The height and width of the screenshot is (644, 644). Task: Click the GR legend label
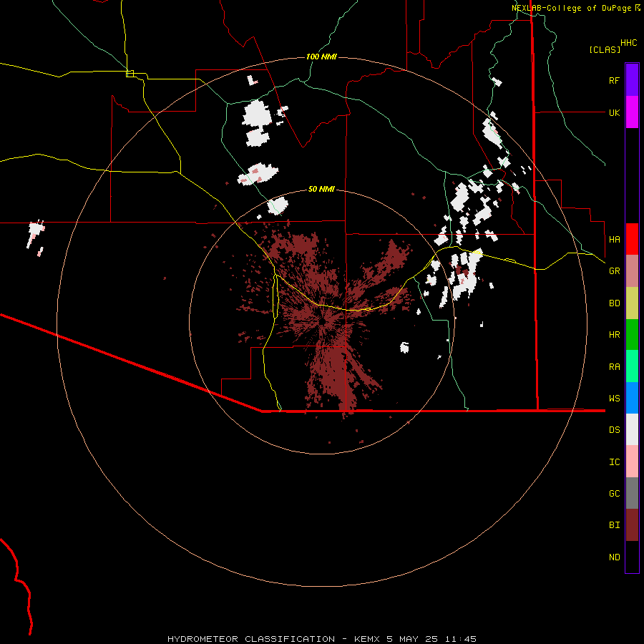coord(614,271)
